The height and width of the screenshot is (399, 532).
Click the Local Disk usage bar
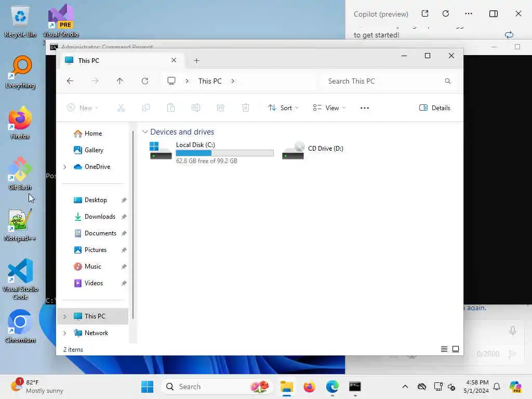(224, 153)
